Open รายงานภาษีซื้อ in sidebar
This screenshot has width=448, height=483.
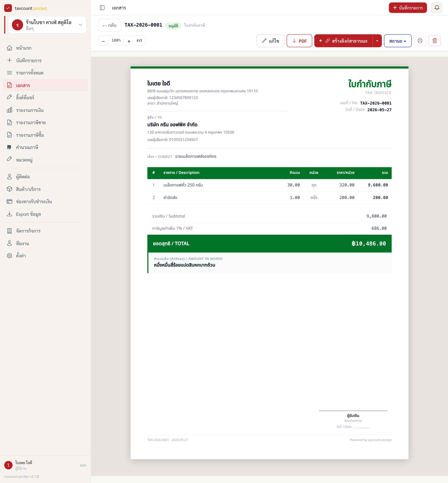tap(45, 135)
